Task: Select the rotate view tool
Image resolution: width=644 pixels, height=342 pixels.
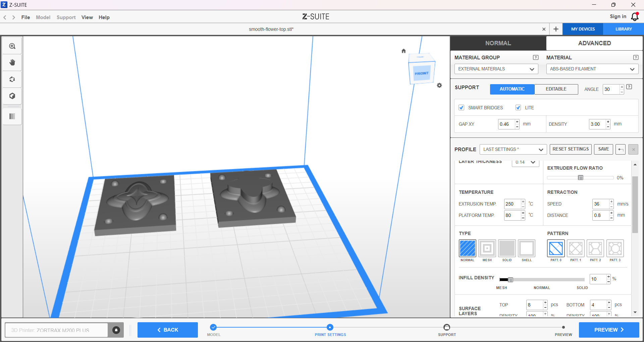Action: (x=12, y=79)
